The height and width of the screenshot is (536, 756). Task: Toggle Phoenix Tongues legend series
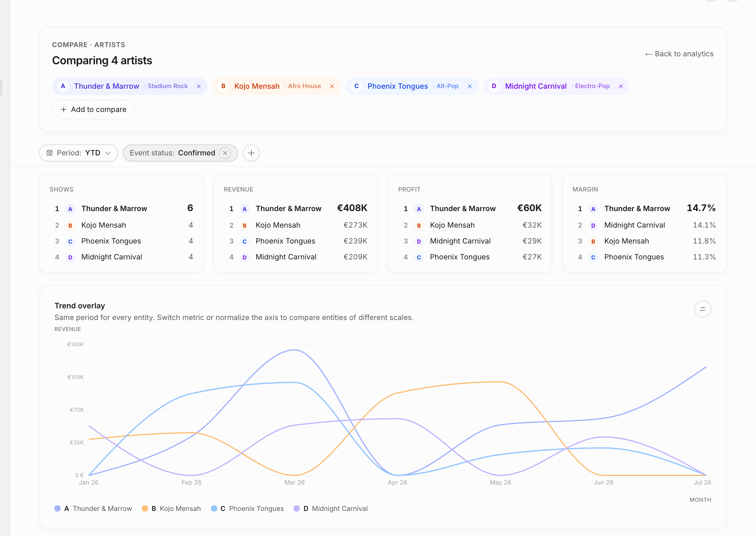(x=247, y=508)
